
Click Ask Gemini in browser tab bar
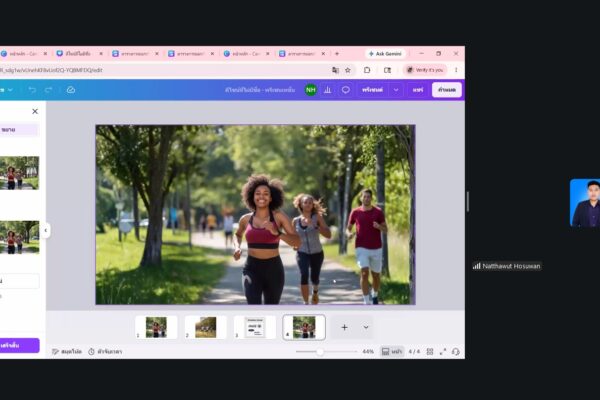click(x=385, y=54)
